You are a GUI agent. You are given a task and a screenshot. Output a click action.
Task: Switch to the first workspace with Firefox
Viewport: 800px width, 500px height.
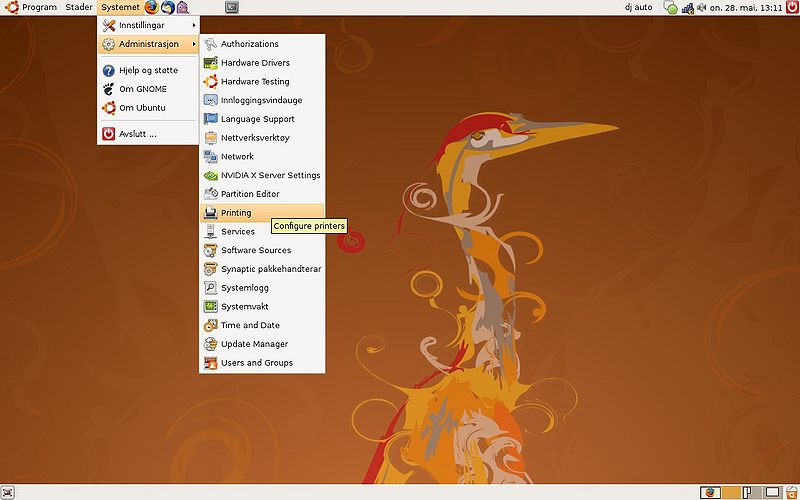(710, 492)
